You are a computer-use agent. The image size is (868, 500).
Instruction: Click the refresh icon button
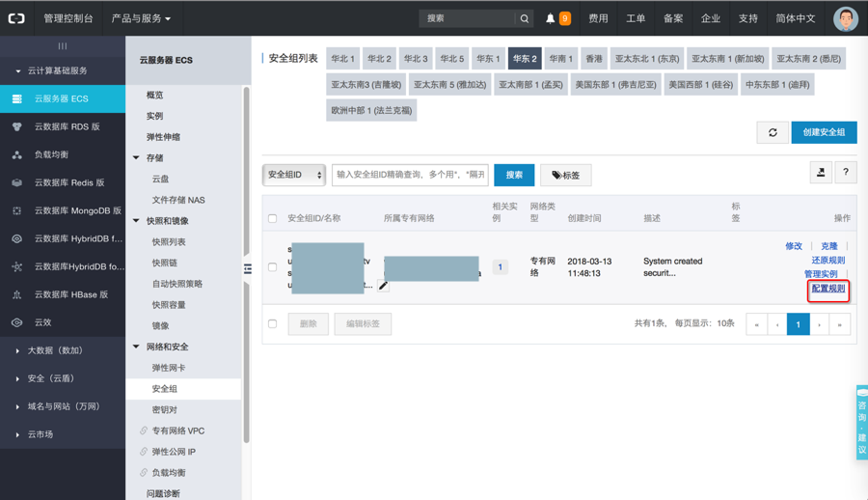pyautogui.click(x=773, y=132)
